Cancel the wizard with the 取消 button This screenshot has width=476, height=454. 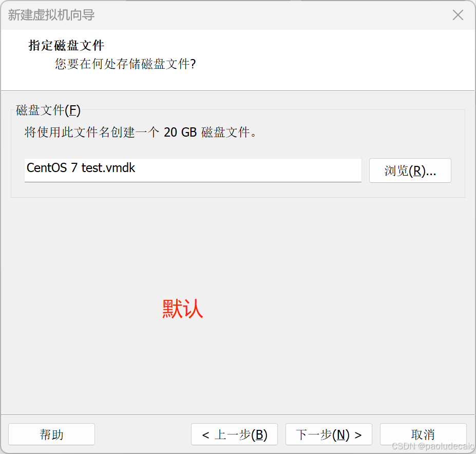point(423,434)
